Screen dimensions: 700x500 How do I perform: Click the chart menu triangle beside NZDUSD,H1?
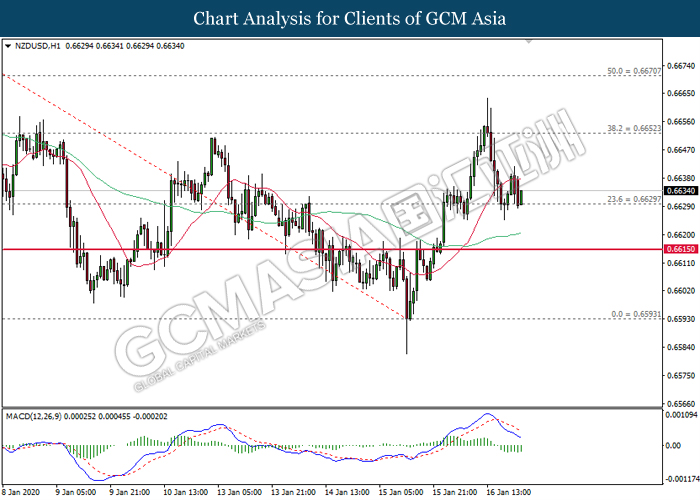coord(8,46)
